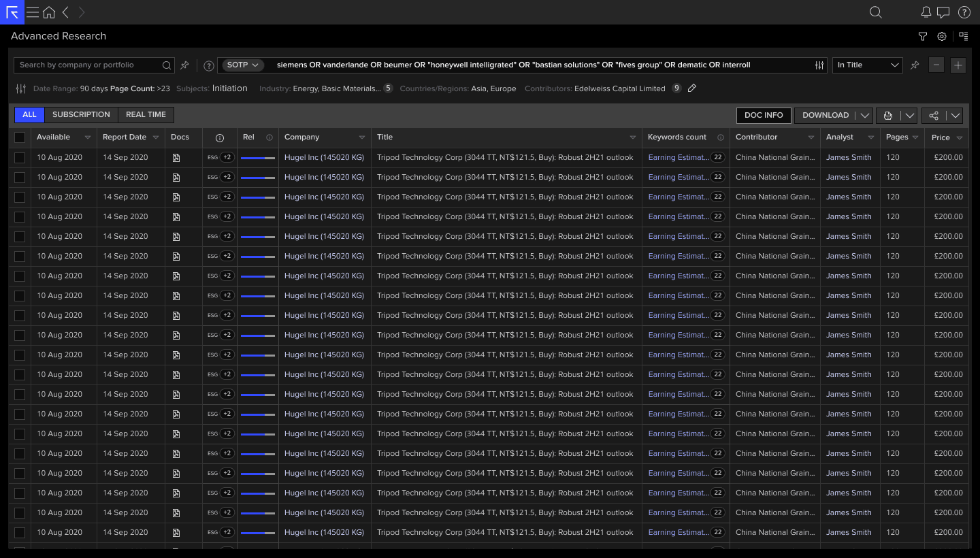Image resolution: width=980 pixels, height=558 pixels.
Task: Click the printer icon
Action: [887, 116]
